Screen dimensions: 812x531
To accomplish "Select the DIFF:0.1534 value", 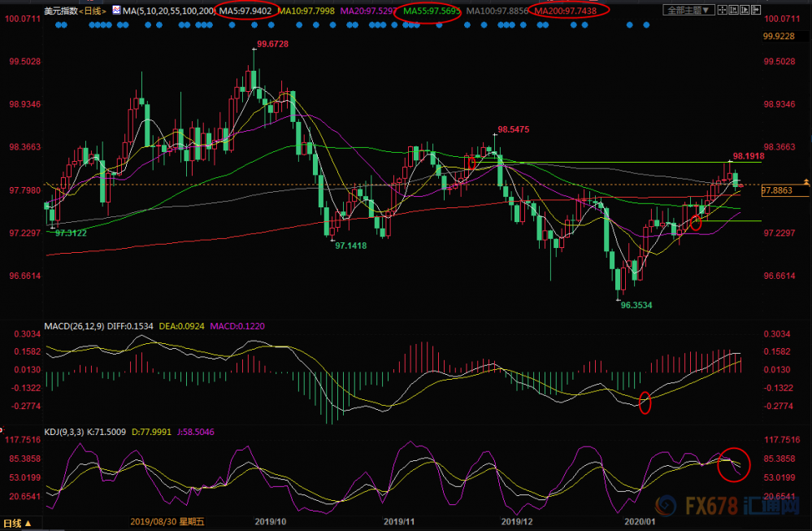I will pyautogui.click(x=130, y=326).
